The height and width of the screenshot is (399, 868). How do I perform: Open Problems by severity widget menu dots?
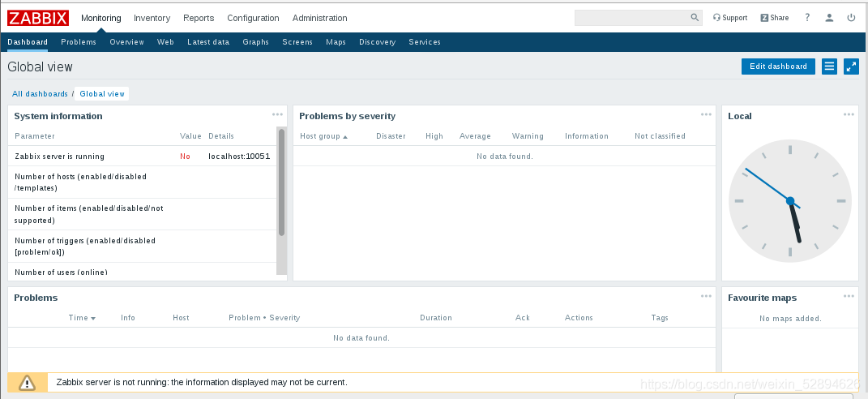click(706, 114)
